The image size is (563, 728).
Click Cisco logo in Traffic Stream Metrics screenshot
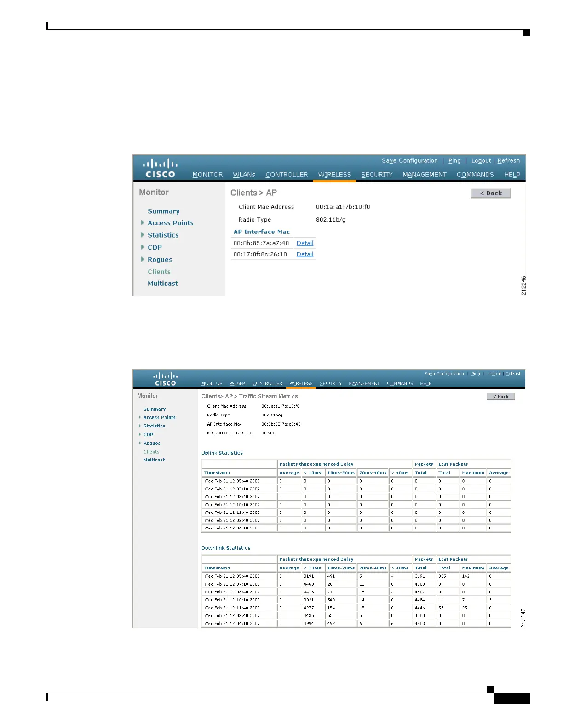(165, 379)
